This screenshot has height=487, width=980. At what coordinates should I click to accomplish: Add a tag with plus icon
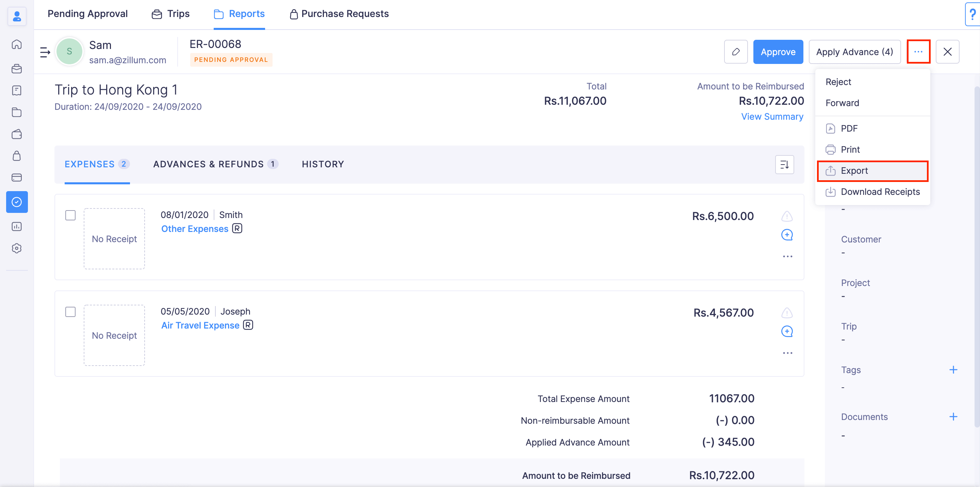pyautogui.click(x=953, y=370)
